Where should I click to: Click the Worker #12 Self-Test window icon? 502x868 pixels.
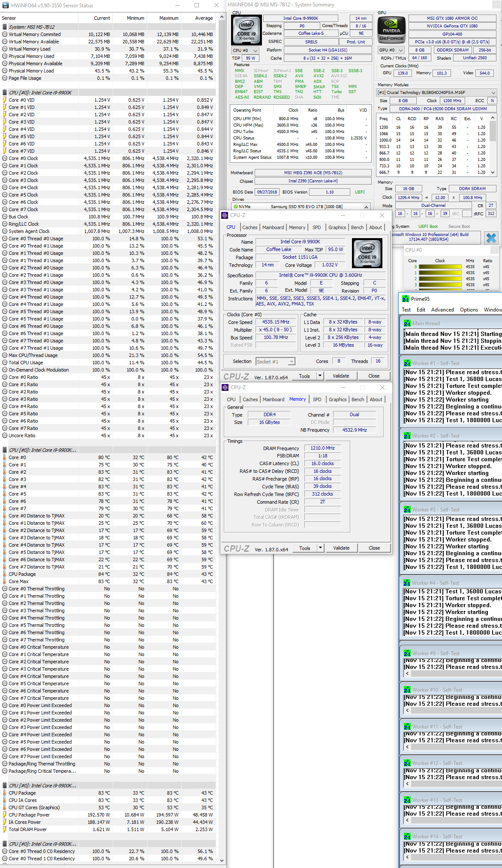[x=407, y=763]
